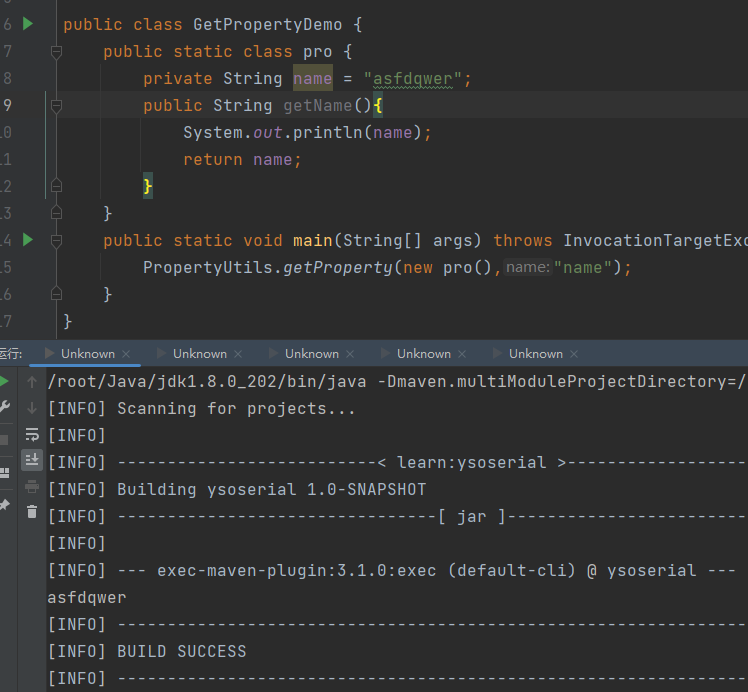Close the first Unknown run tab

coord(124,354)
